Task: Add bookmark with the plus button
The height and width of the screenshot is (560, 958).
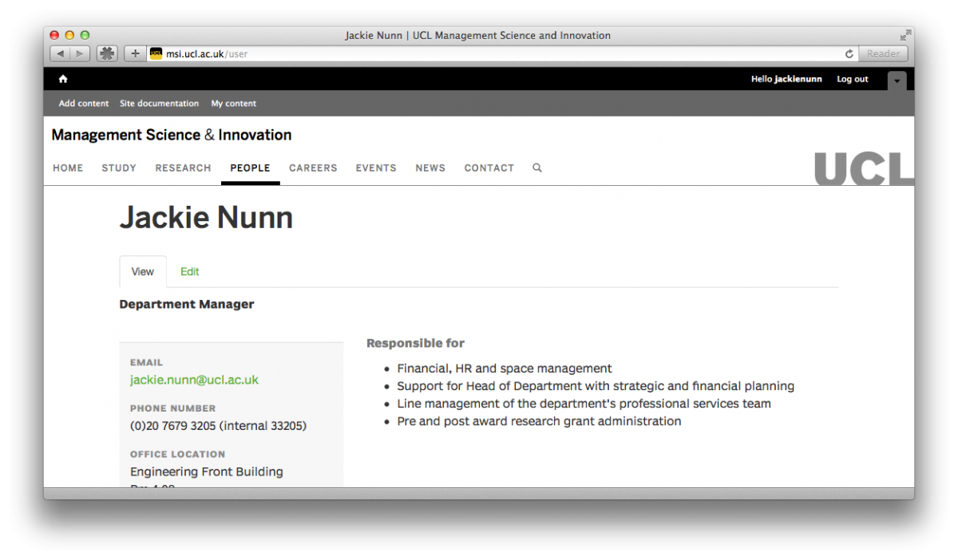Action: click(x=135, y=53)
